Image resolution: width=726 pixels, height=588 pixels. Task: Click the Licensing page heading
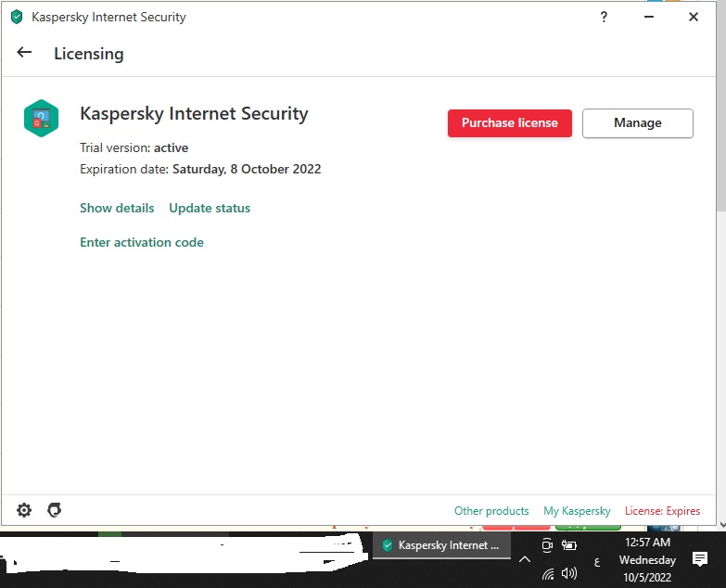pyautogui.click(x=89, y=54)
